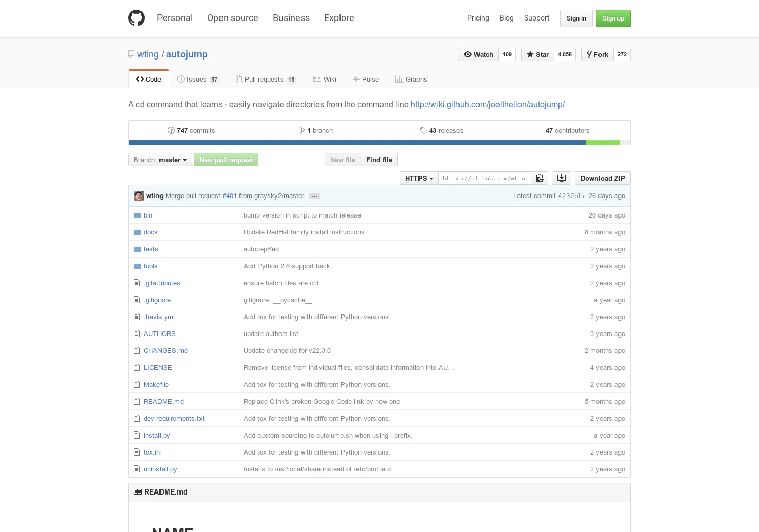Open pull request #401 link
This screenshot has height=532, width=759.
[229, 196]
